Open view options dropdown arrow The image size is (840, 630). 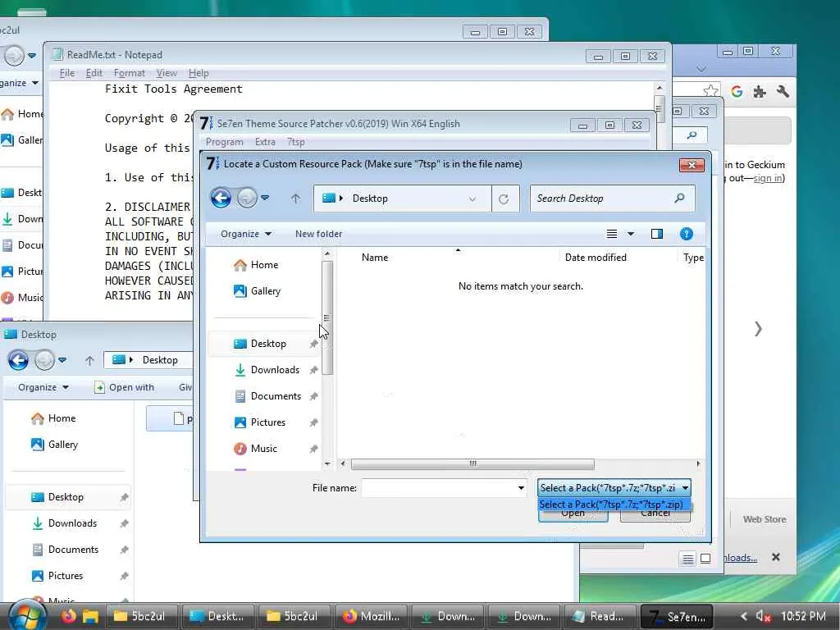click(x=631, y=234)
